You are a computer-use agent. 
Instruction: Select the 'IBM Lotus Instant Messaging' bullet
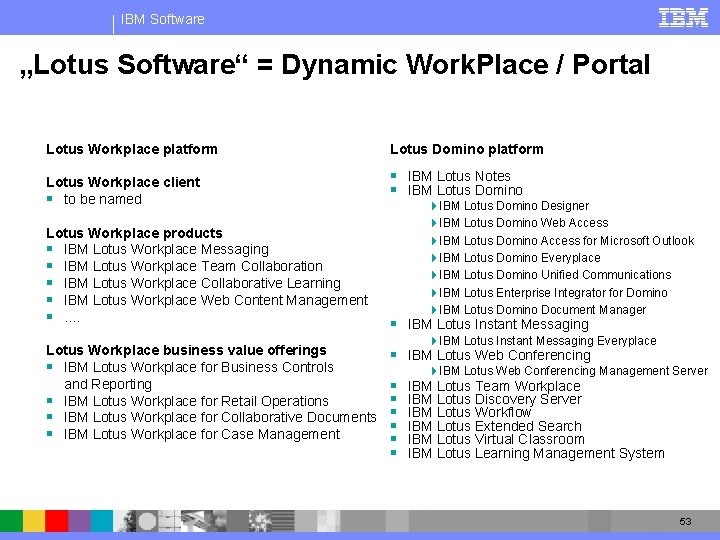(x=498, y=325)
